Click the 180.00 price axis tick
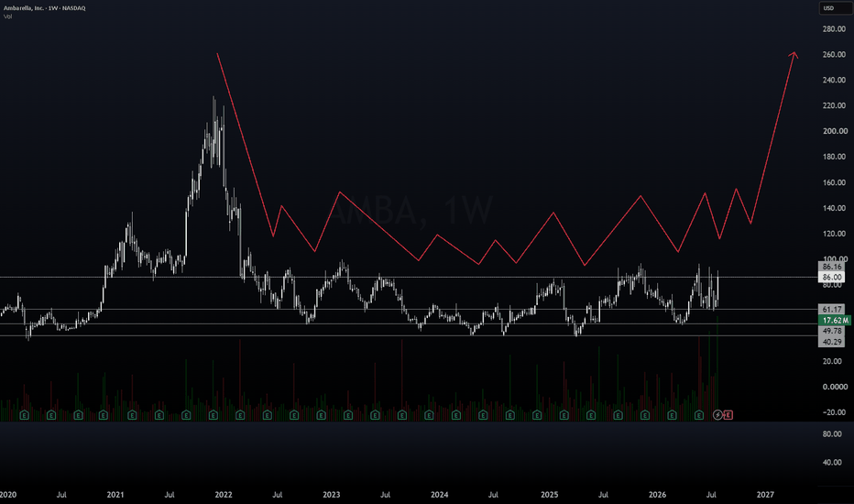The width and height of the screenshot is (854, 504). (834, 157)
